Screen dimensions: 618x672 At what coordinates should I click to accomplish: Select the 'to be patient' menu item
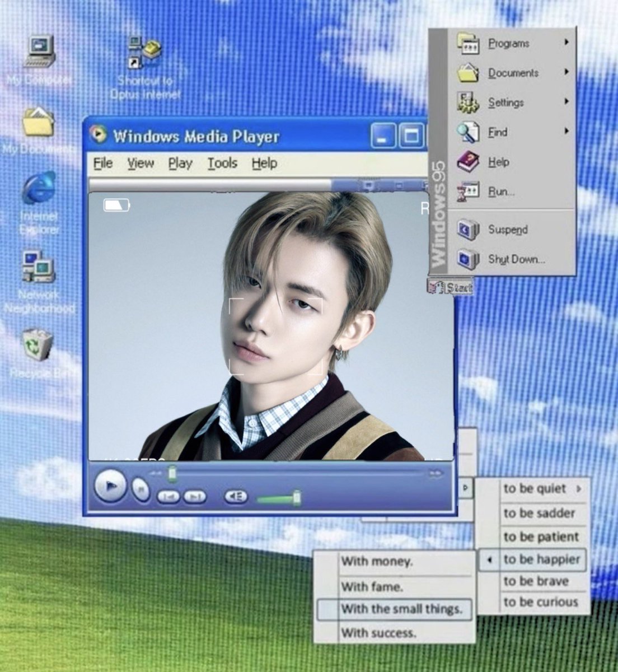point(541,536)
